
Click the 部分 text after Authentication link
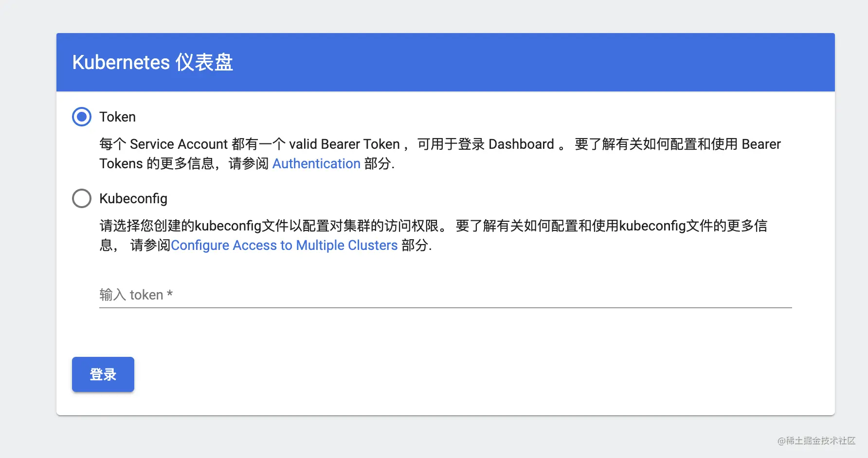pyautogui.click(x=378, y=163)
